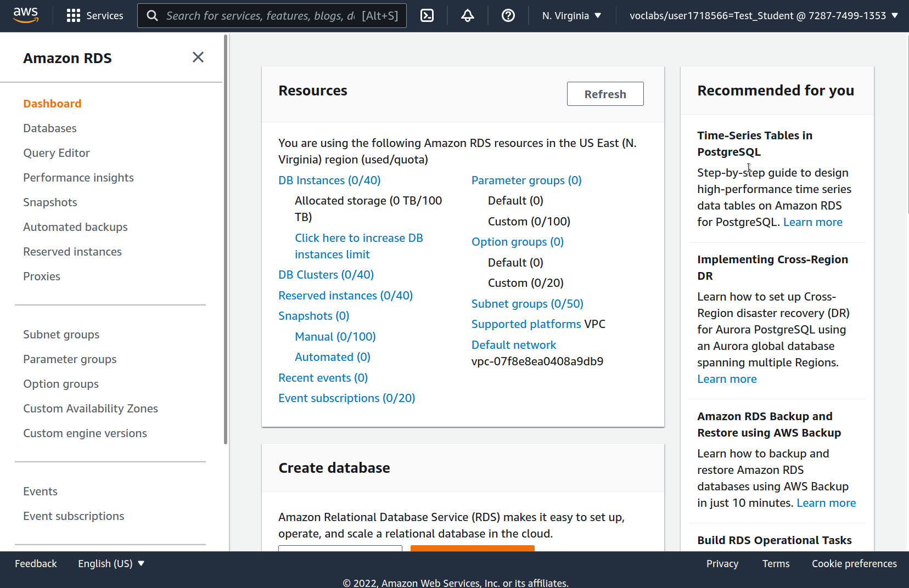909x588 pixels.
Task: Expand the N. Virginia region dropdown
Action: coord(572,16)
